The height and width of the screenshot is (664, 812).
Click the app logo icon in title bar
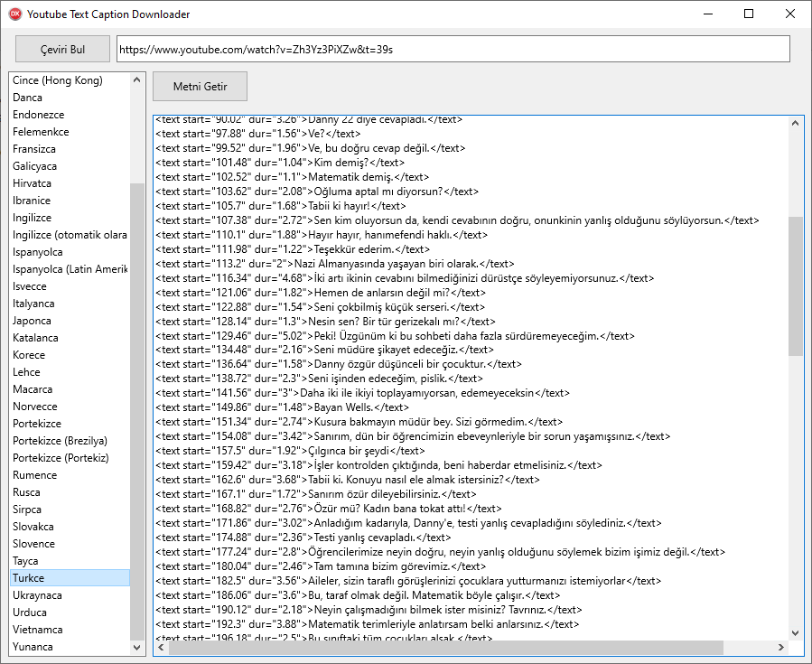click(x=15, y=14)
